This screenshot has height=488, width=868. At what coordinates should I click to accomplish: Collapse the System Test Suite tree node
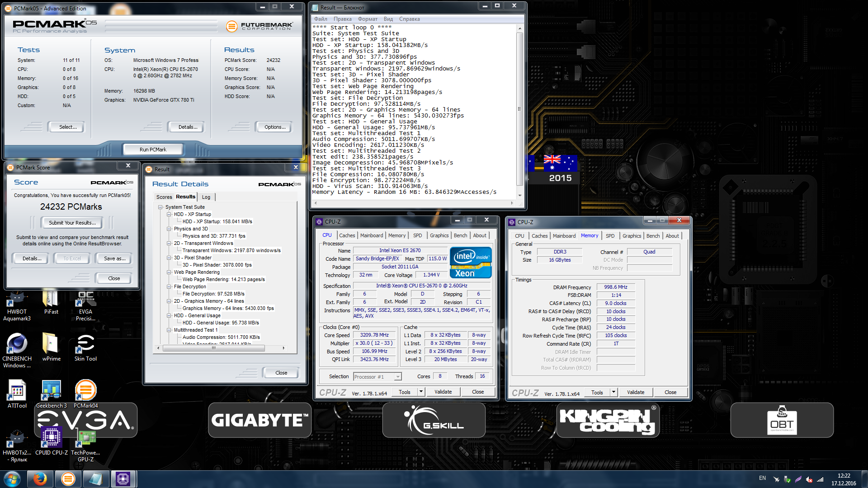click(x=160, y=207)
